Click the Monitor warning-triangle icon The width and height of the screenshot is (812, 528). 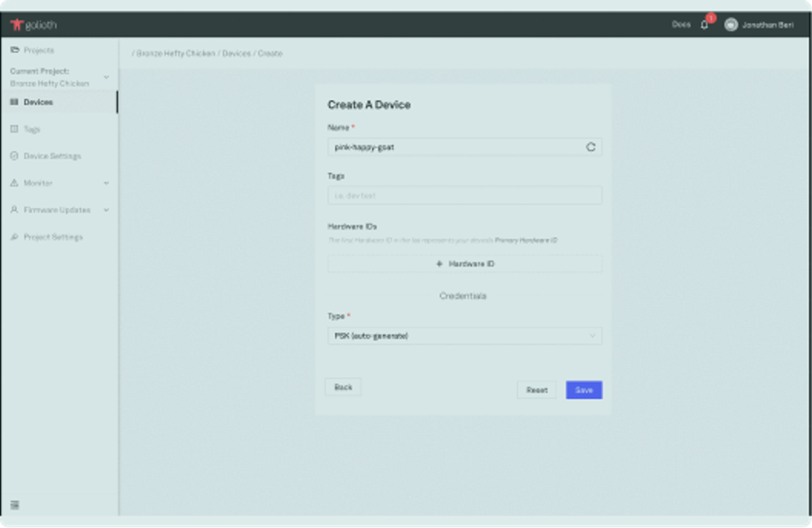pyautogui.click(x=14, y=183)
